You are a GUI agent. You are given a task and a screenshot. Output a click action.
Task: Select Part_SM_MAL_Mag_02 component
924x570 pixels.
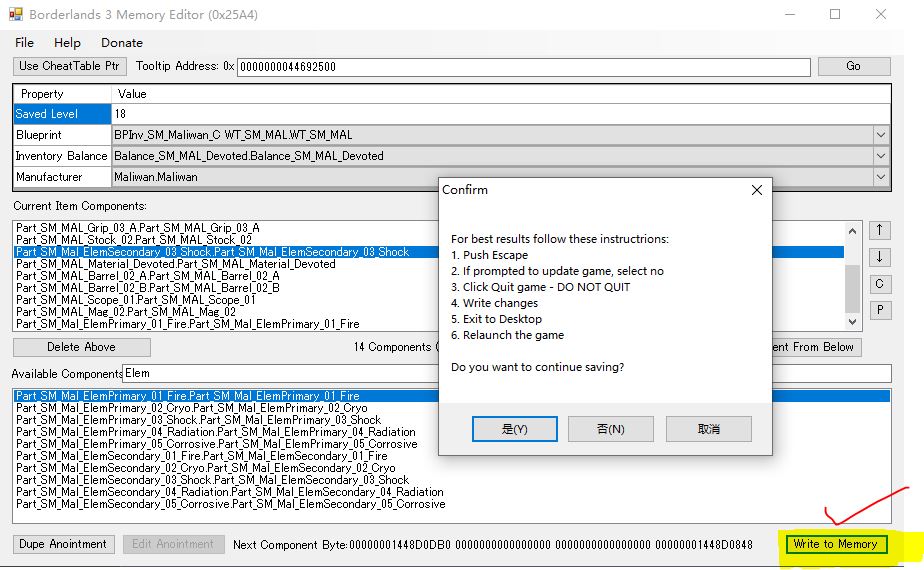pyautogui.click(x=126, y=312)
